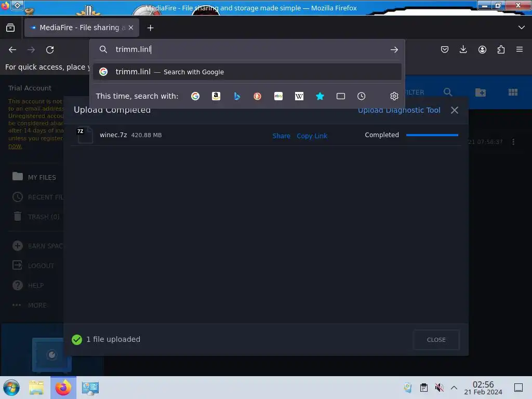Open TRASH (0) in MediaFire sidebar
This screenshot has width=532, height=399.
pos(36,217)
